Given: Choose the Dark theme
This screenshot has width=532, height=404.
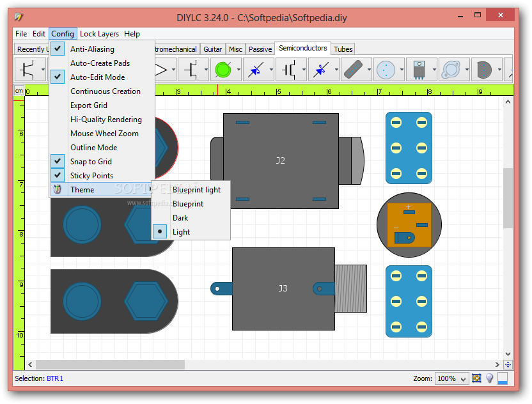Looking at the screenshot, I should click(x=191, y=218).
